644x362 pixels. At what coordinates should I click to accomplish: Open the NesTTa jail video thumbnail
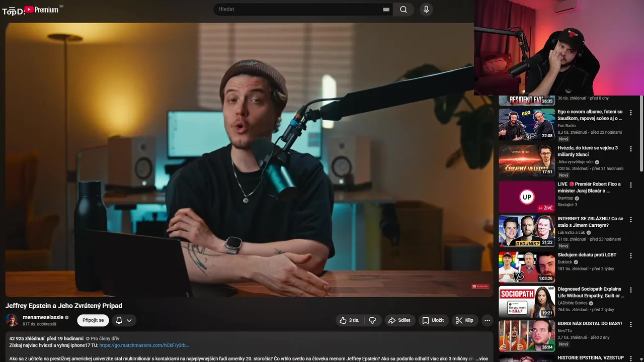click(x=527, y=336)
